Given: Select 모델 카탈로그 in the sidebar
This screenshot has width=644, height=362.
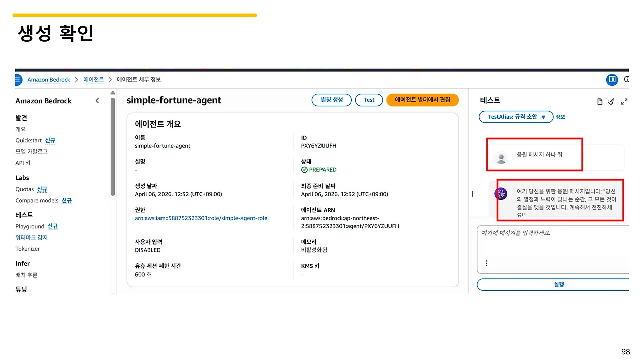Looking at the screenshot, I should (x=31, y=151).
